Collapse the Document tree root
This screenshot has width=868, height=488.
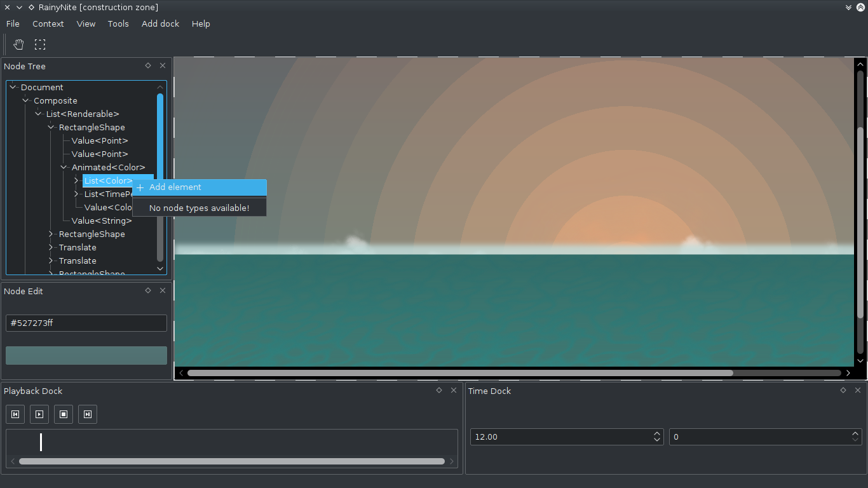click(x=12, y=87)
